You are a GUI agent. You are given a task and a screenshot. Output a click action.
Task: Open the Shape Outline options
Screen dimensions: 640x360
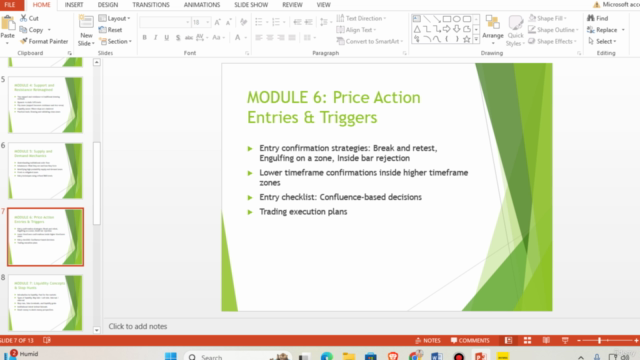click(x=553, y=30)
